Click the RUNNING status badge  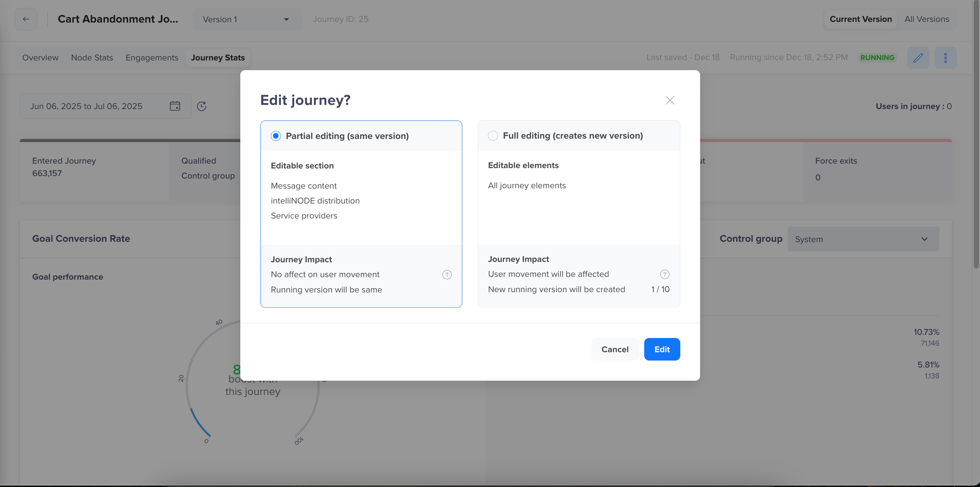tap(877, 57)
